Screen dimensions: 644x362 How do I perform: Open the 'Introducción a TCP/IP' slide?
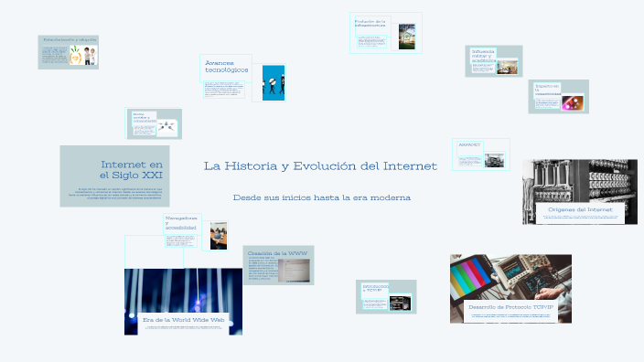click(x=386, y=297)
